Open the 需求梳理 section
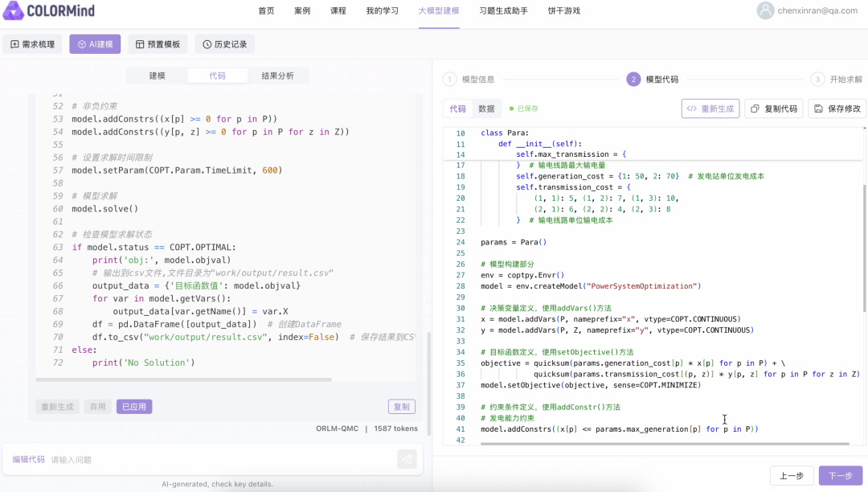This screenshot has width=868, height=492. point(33,44)
